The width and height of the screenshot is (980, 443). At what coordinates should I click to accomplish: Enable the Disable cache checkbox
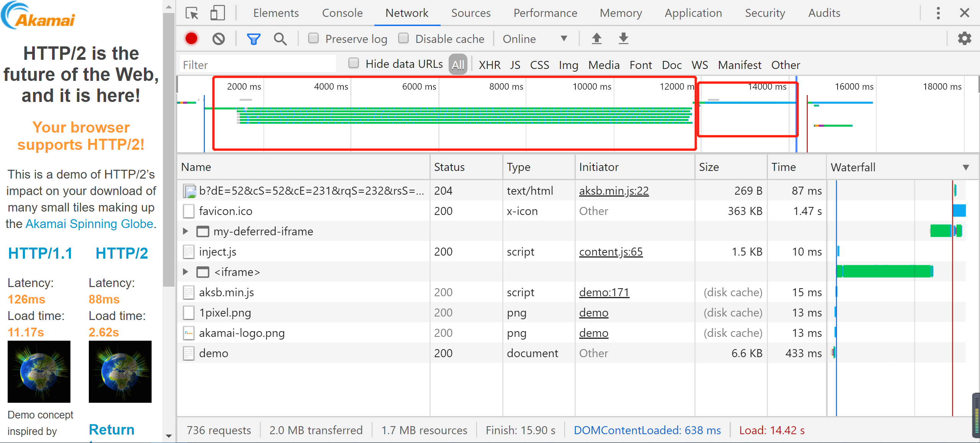(x=403, y=38)
